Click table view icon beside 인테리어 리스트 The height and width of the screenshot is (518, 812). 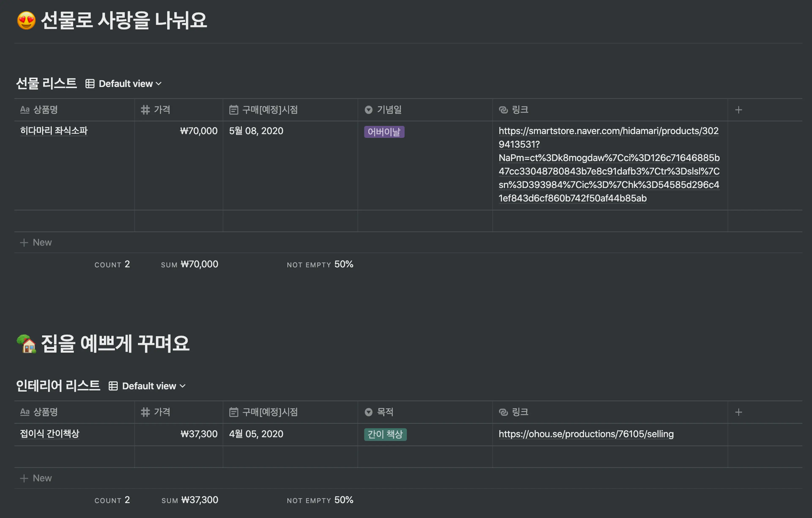point(113,386)
